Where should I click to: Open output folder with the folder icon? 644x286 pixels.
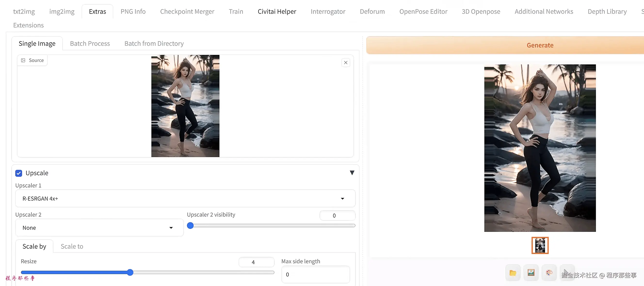pos(513,273)
